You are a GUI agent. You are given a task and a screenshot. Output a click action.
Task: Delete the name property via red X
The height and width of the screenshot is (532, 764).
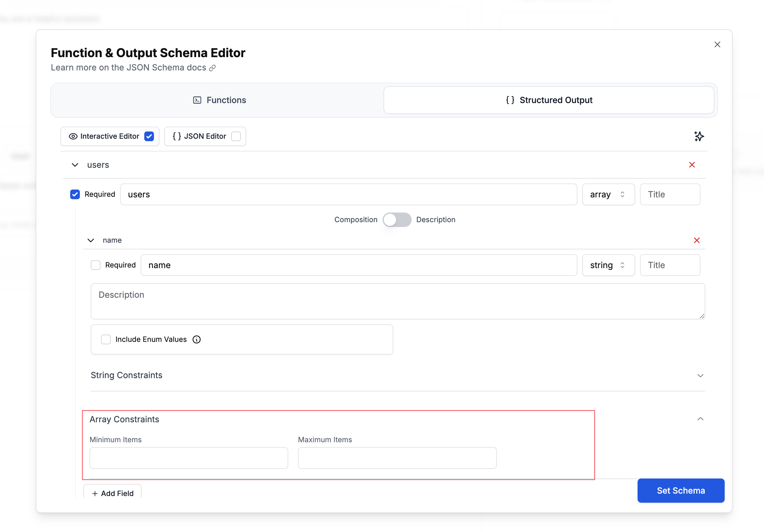pos(697,240)
